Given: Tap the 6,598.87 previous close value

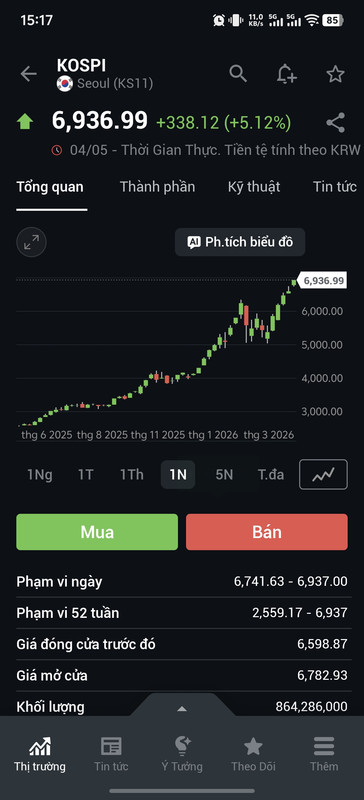Looking at the screenshot, I should pos(322,644).
